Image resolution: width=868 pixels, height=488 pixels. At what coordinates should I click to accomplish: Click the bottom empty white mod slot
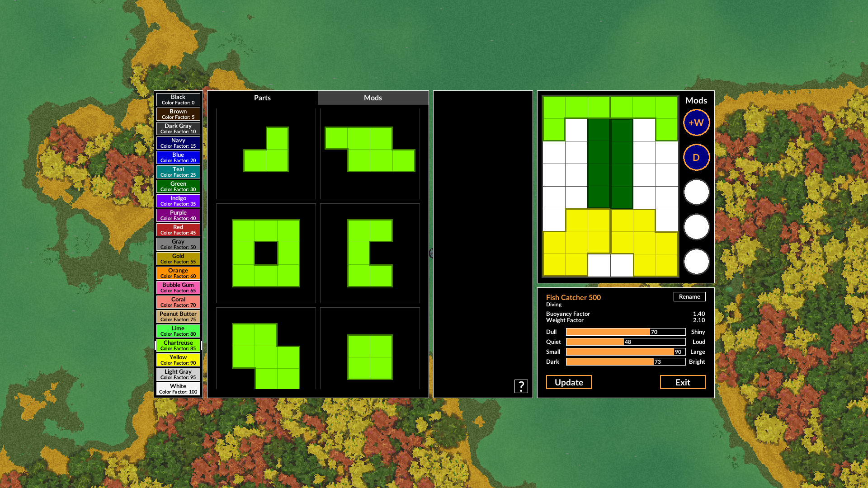[696, 262]
